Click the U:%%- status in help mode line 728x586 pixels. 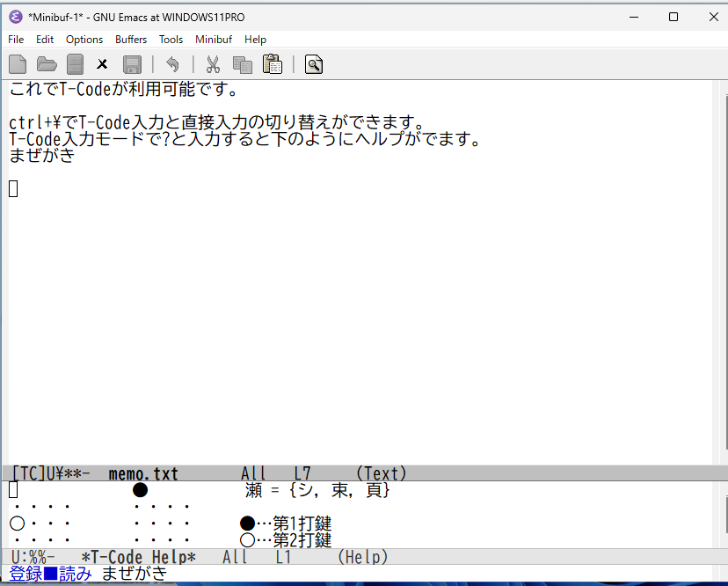tap(33, 557)
